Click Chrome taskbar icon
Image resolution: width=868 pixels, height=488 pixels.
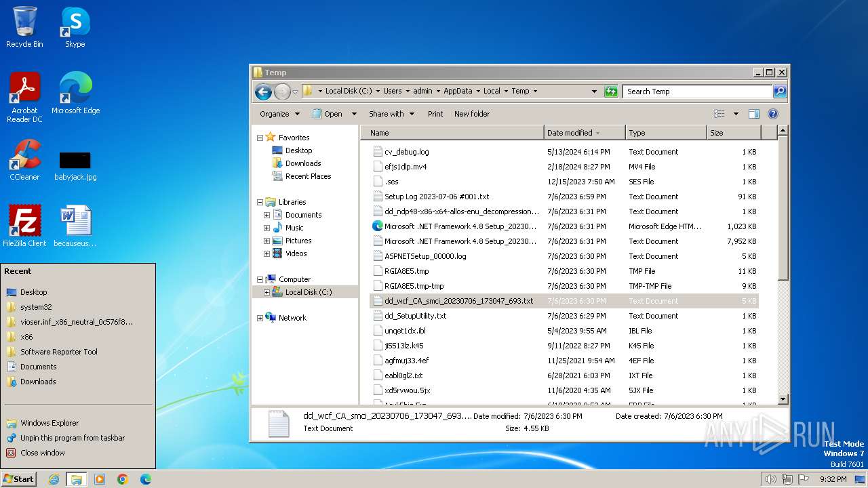(123, 479)
